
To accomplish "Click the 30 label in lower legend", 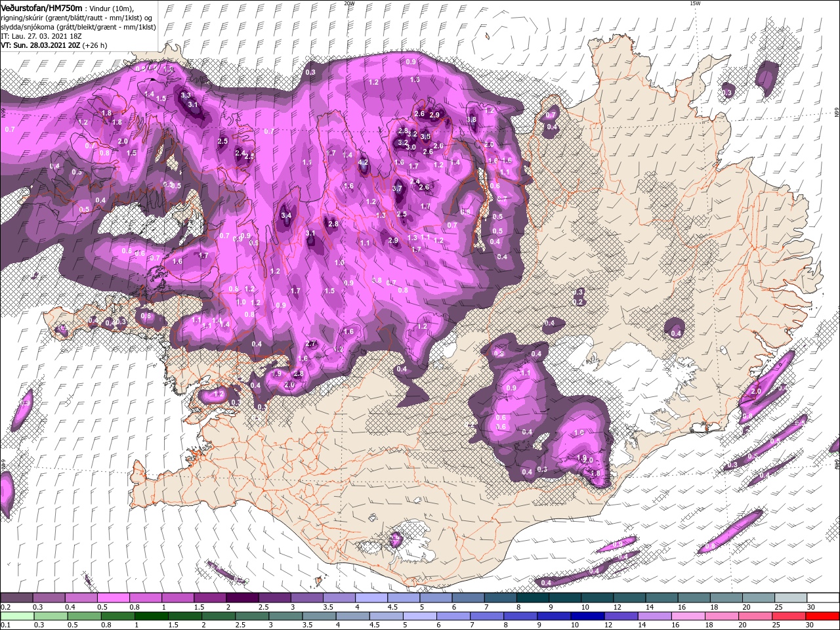I will 810,625.
